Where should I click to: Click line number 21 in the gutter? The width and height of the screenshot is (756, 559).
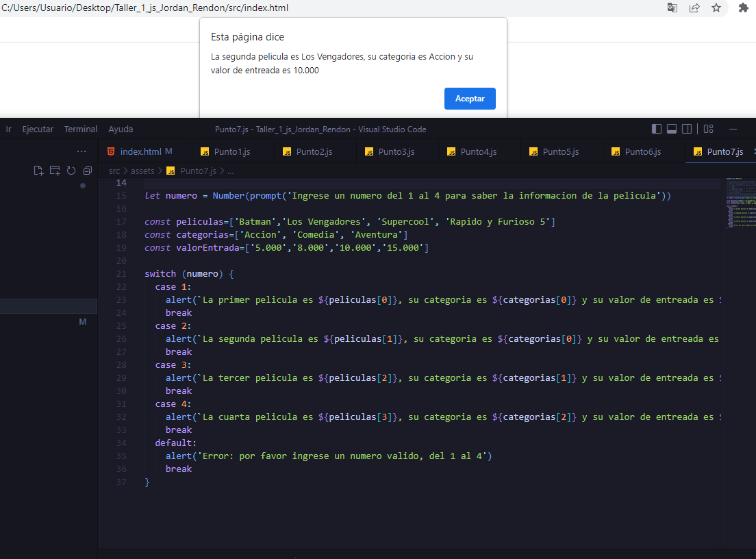pos(121,273)
